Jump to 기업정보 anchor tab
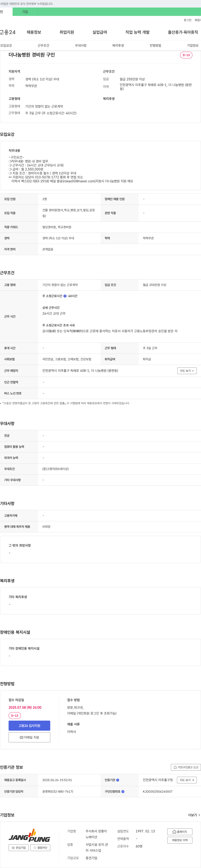 point(193,45)
